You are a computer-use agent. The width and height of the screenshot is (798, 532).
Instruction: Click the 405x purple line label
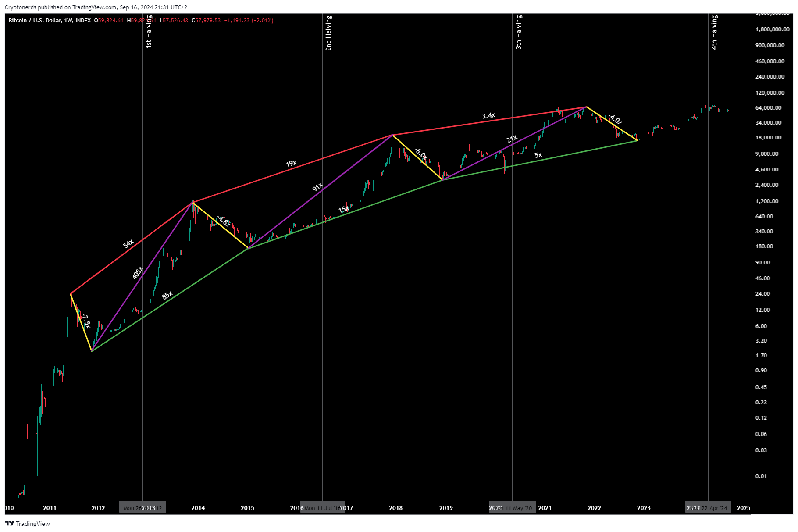click(x=138, y=273)
